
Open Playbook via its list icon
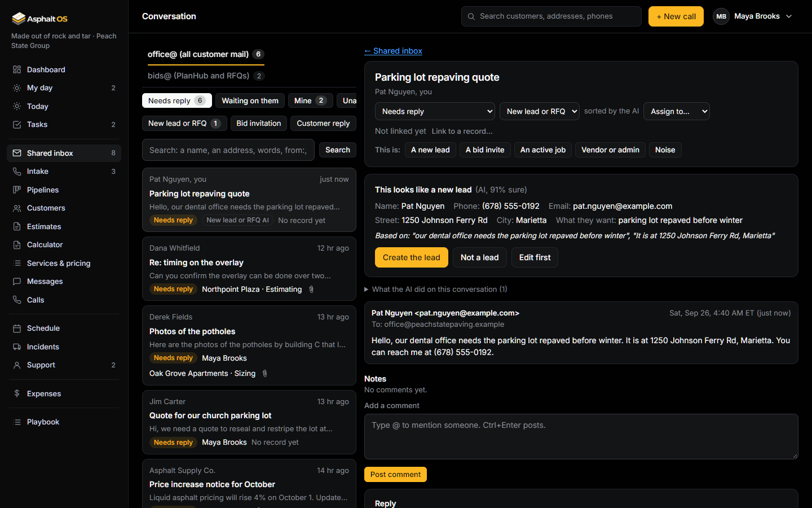point(17,422)
